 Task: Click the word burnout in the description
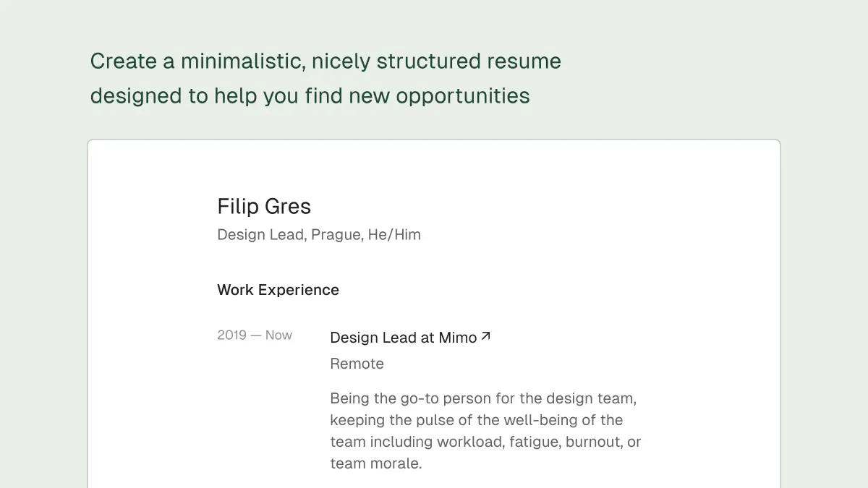tap(595, 442)
